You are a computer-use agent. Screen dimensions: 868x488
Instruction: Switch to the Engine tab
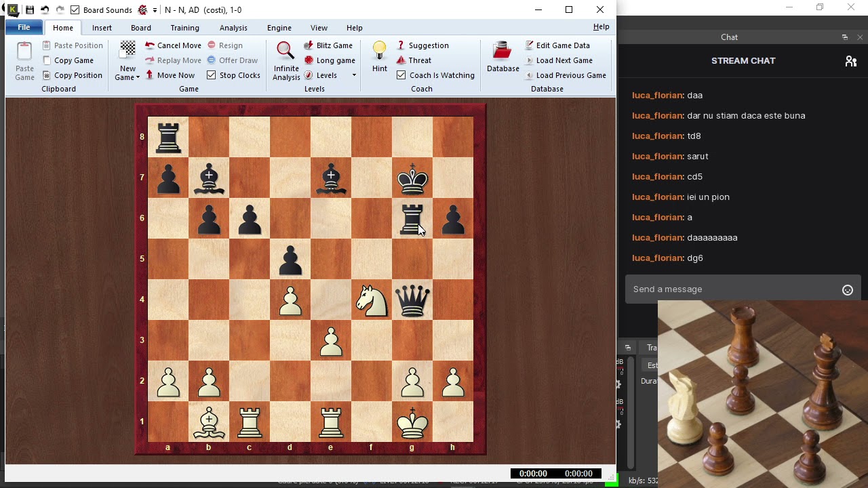[x=279, y=28]
